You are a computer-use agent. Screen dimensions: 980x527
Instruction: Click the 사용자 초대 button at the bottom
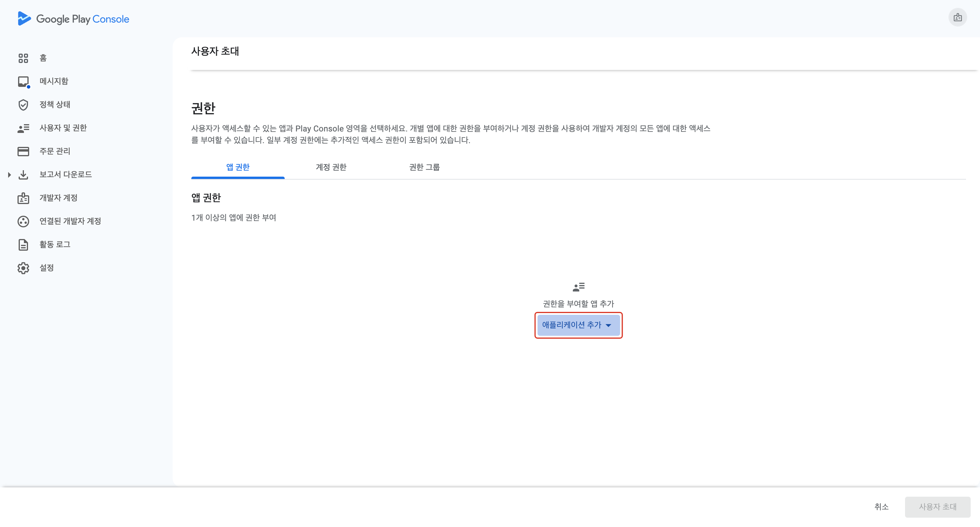[937, 507]
